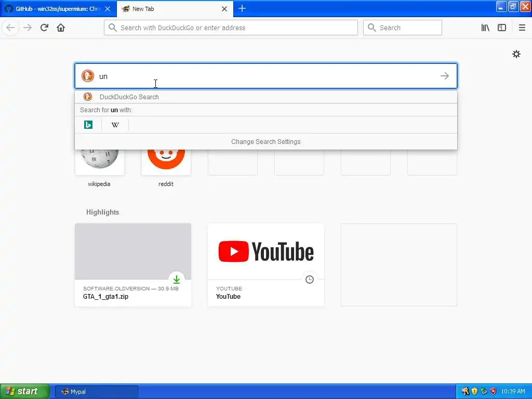This screenshot has height=399, width=532.
Task: Open Change Search Settings
Action: tap(266, 142)
